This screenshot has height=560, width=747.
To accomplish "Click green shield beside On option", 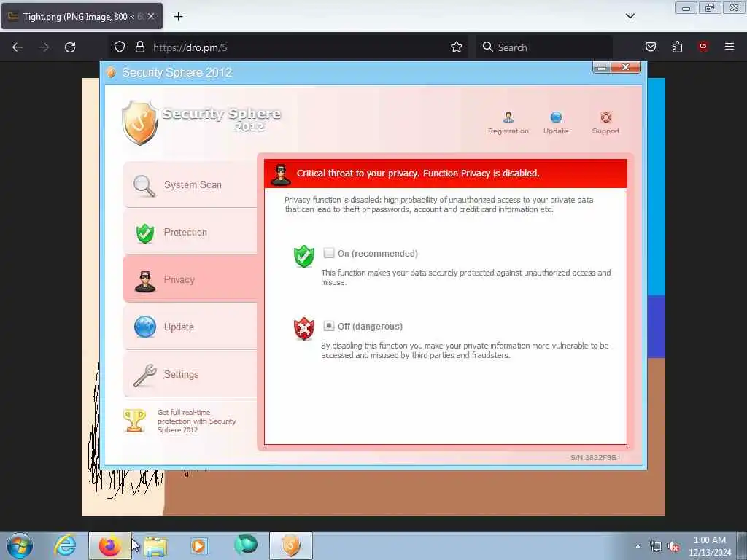I will click(x=304, y=256).
